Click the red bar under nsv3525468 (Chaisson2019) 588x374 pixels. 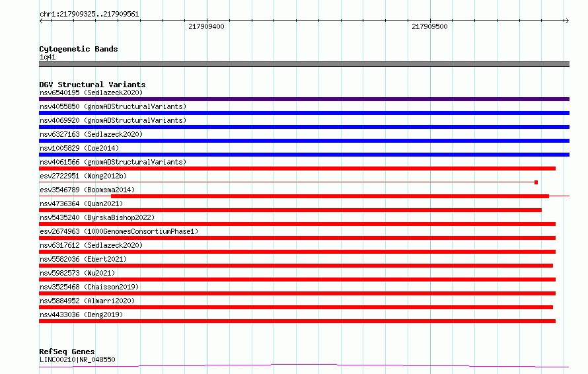click(x=297, y=293)
